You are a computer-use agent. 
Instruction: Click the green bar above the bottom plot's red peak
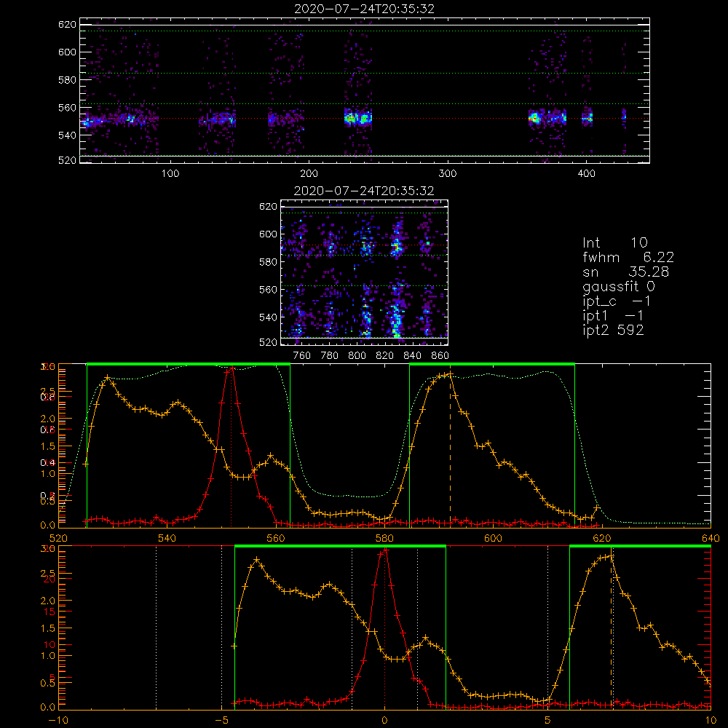click(340, 546)
